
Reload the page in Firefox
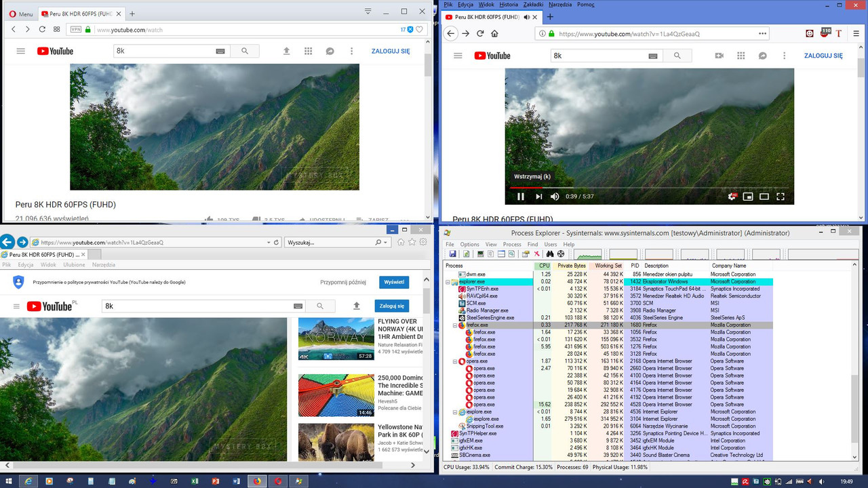(x=480, y=33)
